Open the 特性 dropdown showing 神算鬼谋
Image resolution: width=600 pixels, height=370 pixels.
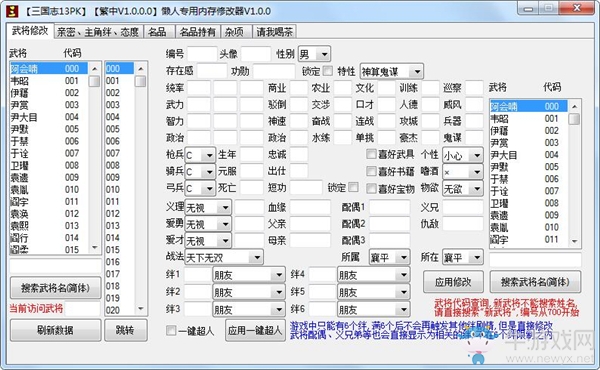391,72
